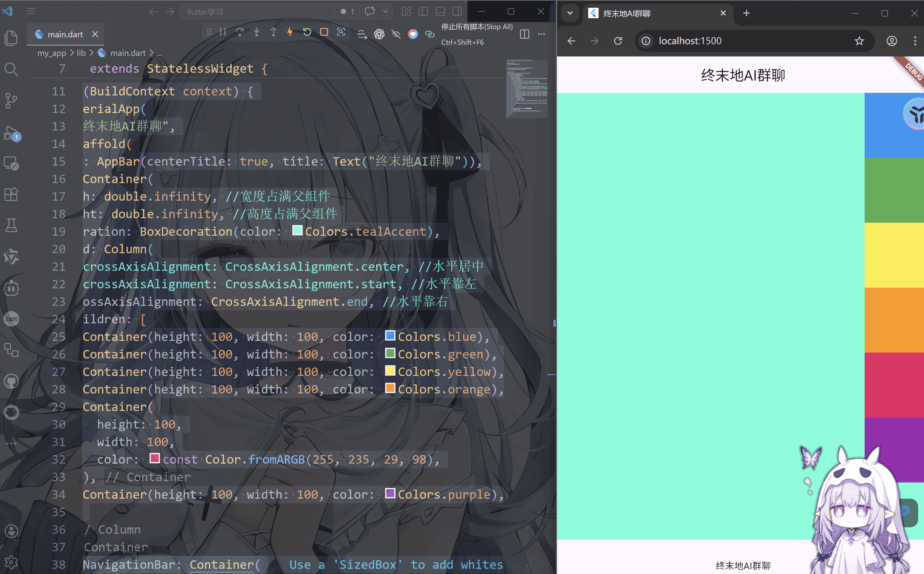Toggle the crossed-out eye icon in editor toolbar

tap(396, 34)
